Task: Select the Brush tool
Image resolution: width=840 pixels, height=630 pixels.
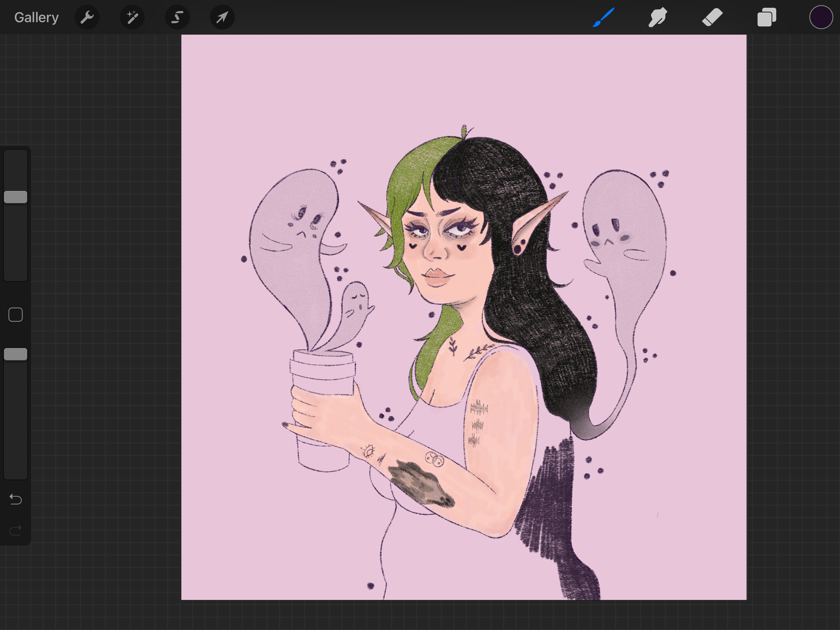Action: pyautogui.click(x=604, y=17)
